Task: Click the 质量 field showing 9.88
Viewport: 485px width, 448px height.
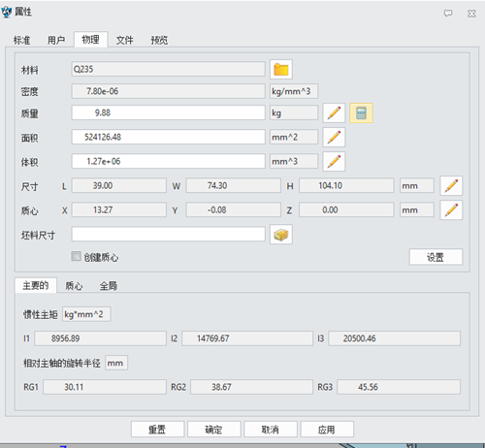Action: pos(168,112)
